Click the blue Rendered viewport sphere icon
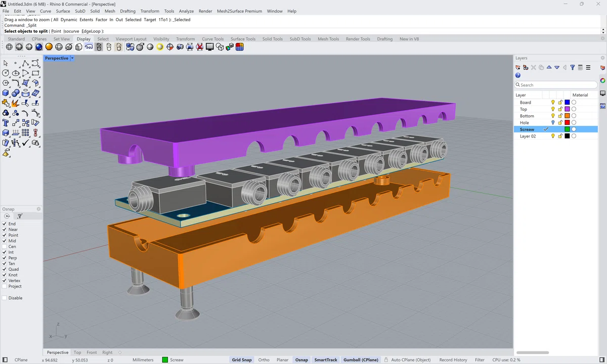The width and height of the screenshot is (607, 364). [x=38, y=47]
